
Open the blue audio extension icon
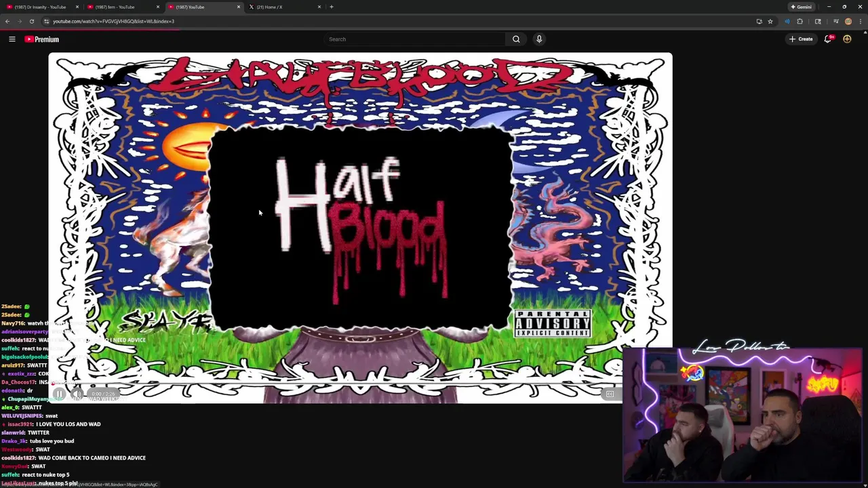point(787,21)
